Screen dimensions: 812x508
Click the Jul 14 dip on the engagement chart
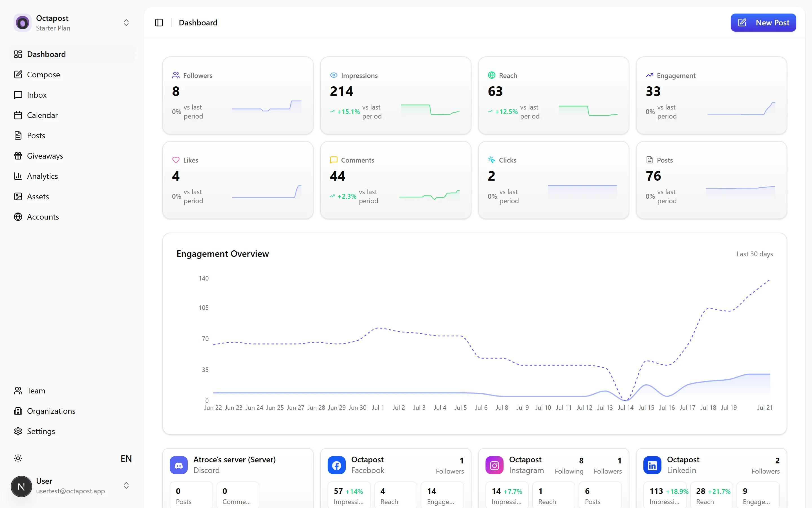point(625,400)
